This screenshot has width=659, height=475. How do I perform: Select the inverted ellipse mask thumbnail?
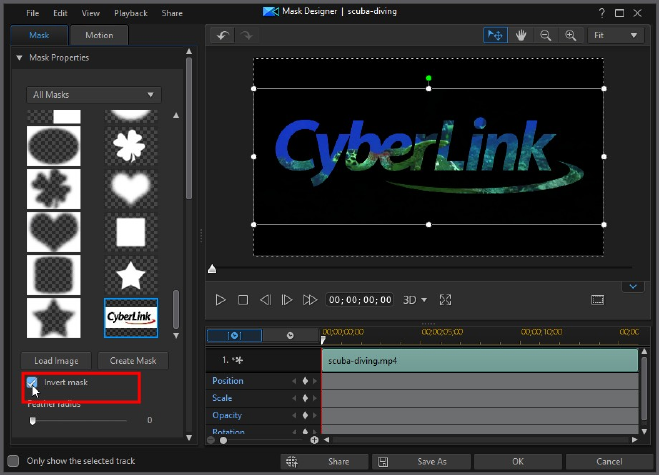click(x=53, y=146)
